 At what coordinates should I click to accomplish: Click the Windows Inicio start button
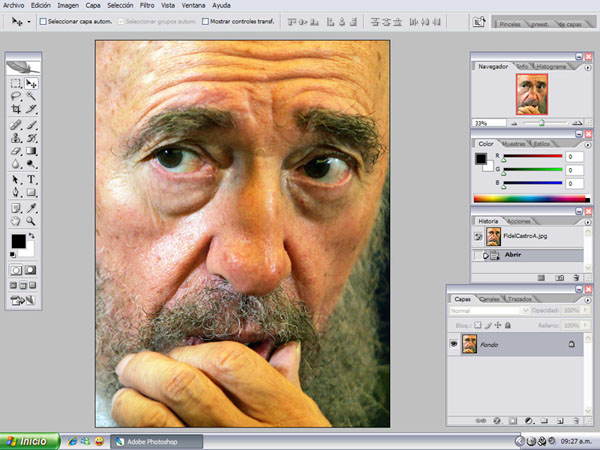tap(29, 440)
